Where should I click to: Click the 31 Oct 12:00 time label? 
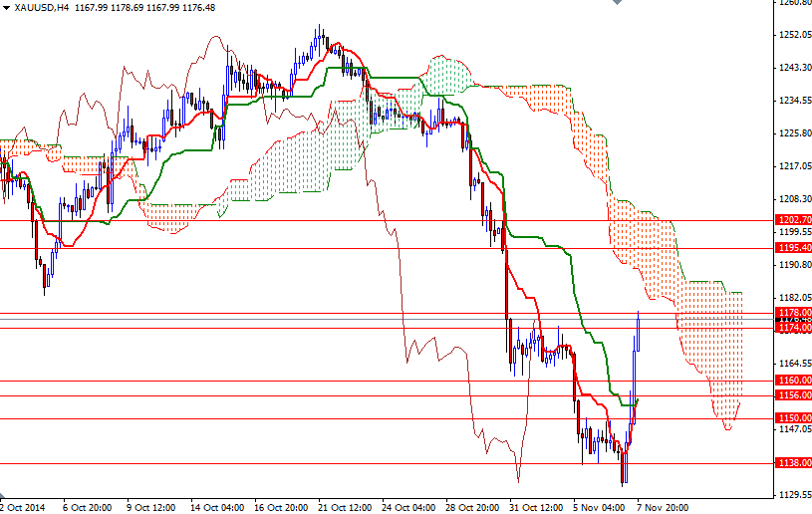click(536, 507)
